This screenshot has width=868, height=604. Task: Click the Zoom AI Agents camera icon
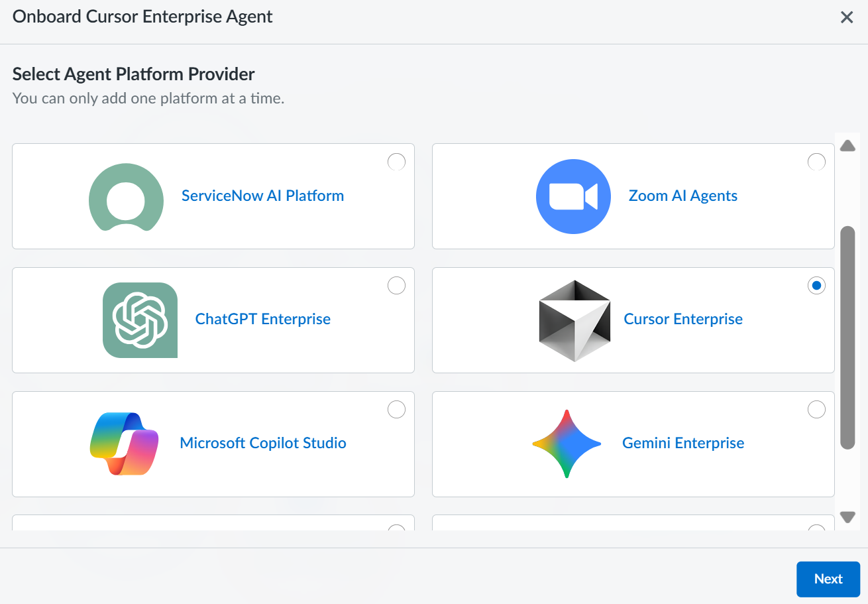click(573, 196)
